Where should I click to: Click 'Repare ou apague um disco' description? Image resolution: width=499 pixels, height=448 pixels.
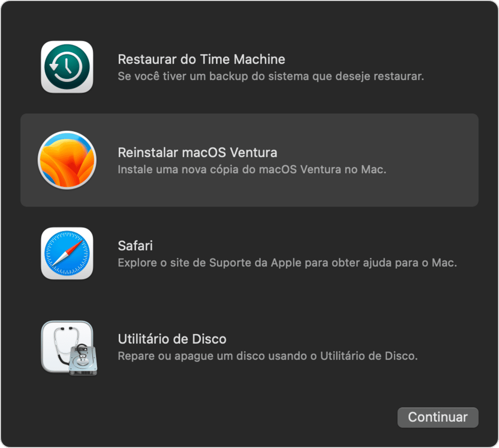268,356
